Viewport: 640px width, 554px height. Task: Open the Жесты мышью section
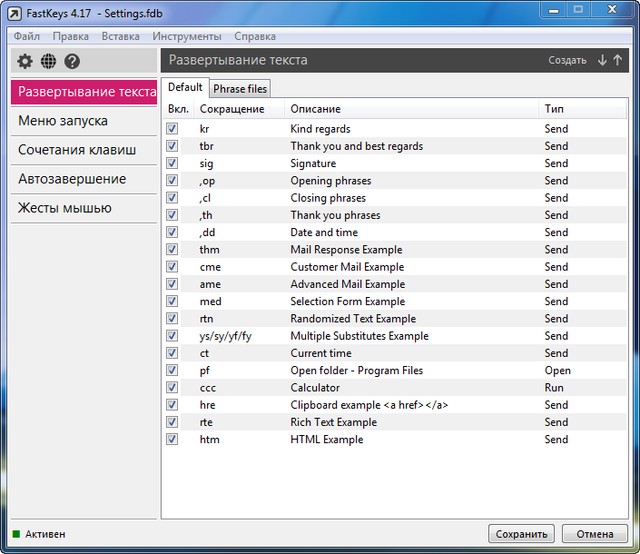(65, 208)
